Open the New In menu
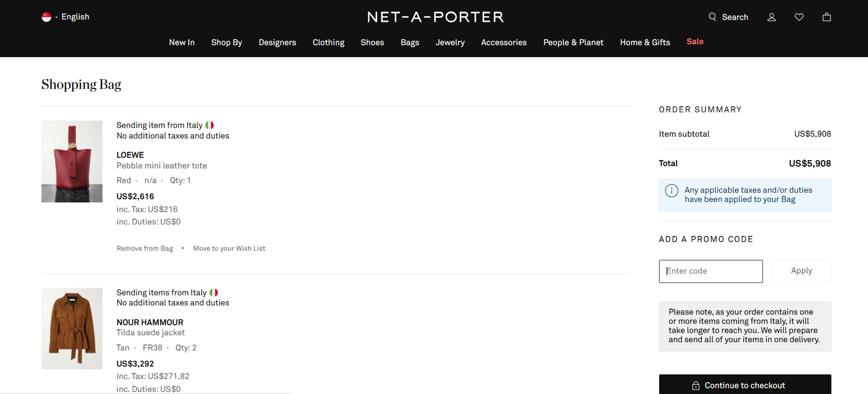 point(182,42)
